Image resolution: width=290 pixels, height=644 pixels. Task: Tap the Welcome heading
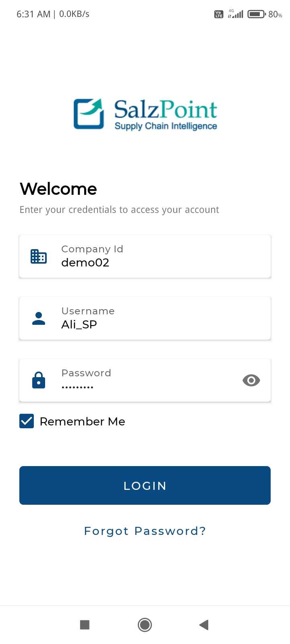[58, 189]
